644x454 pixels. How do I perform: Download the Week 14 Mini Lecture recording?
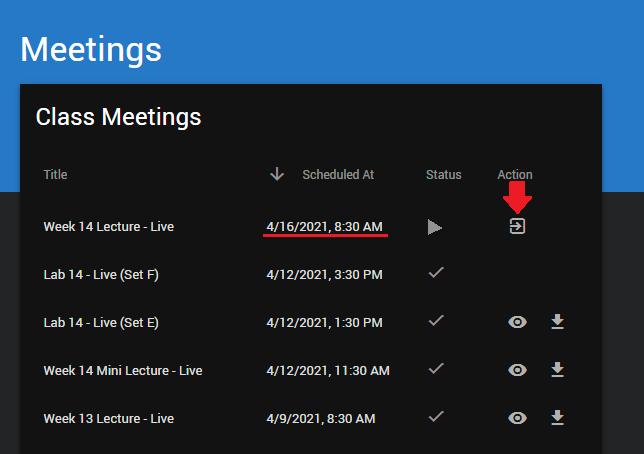click(557, 370)
